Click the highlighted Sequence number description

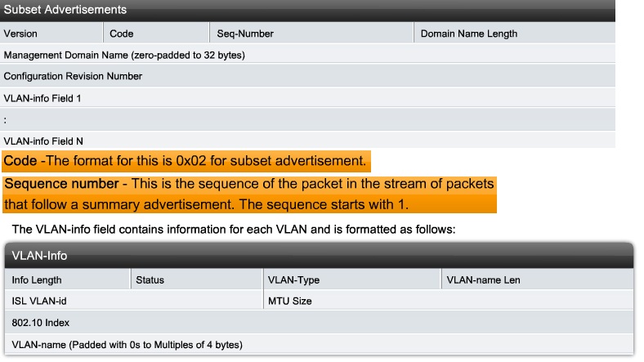[x=250, y=194]
